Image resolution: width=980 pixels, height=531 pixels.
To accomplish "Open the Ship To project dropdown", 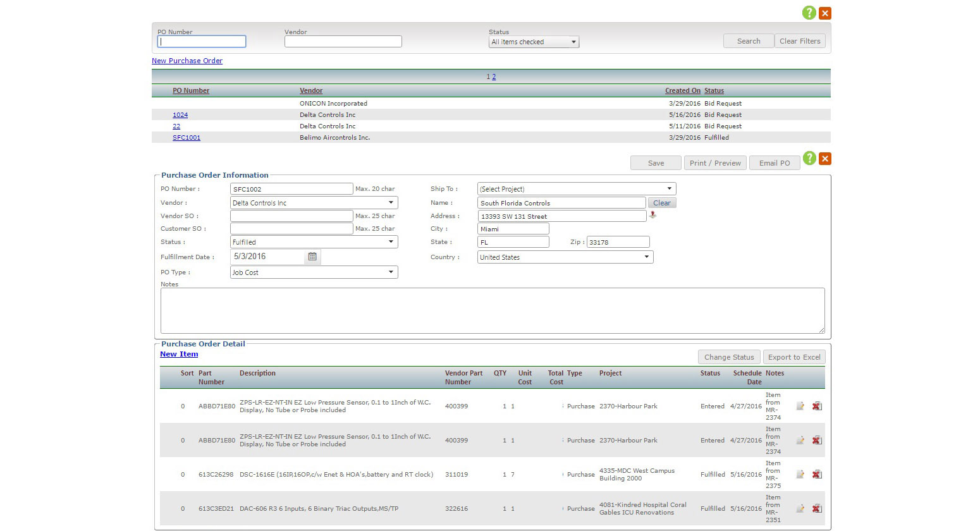I will point(576,189).
